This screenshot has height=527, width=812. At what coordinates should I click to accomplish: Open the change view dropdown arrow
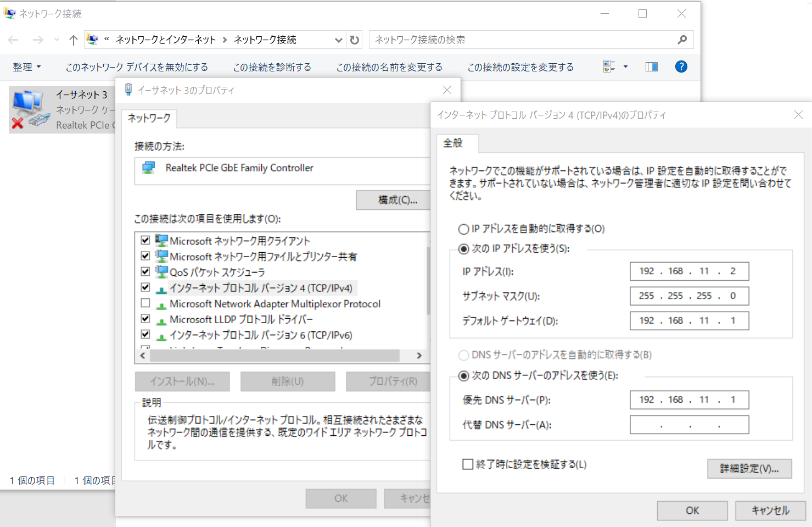point(625,66)
